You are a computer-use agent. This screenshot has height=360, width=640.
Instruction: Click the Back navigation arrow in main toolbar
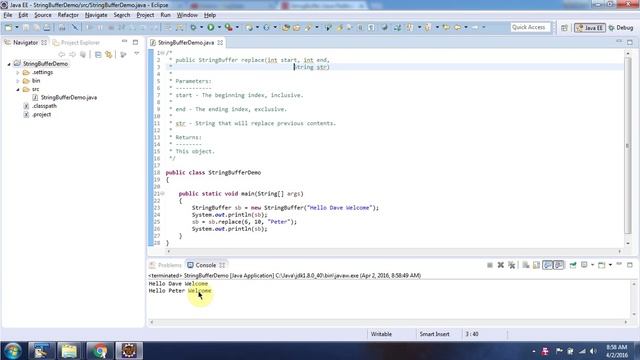point(458,27)
